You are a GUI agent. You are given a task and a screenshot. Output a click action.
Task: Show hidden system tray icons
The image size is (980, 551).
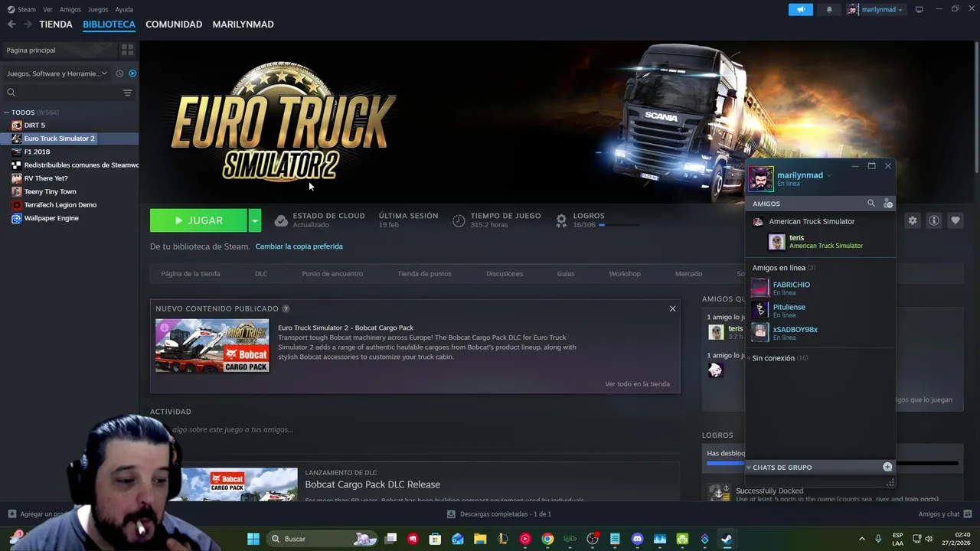point(861,539)
